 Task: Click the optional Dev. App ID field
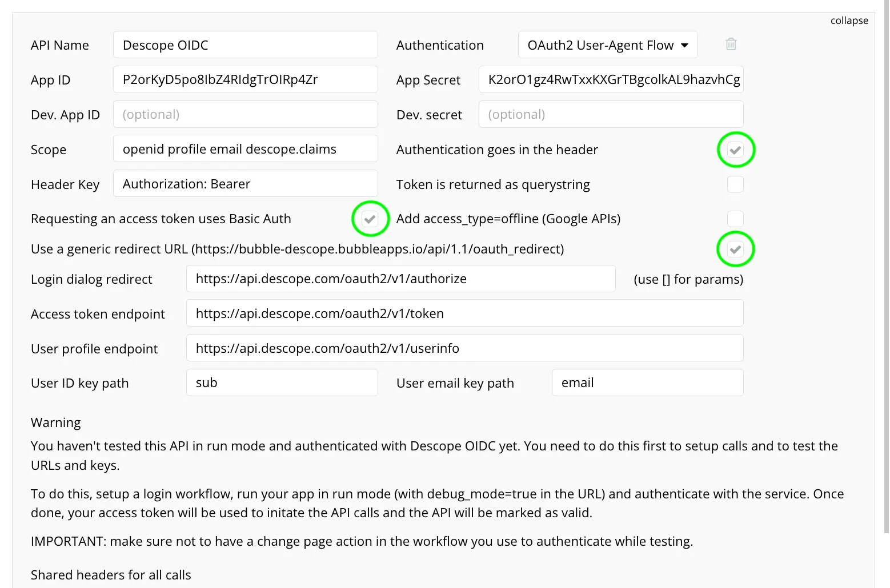coord(245,114)
